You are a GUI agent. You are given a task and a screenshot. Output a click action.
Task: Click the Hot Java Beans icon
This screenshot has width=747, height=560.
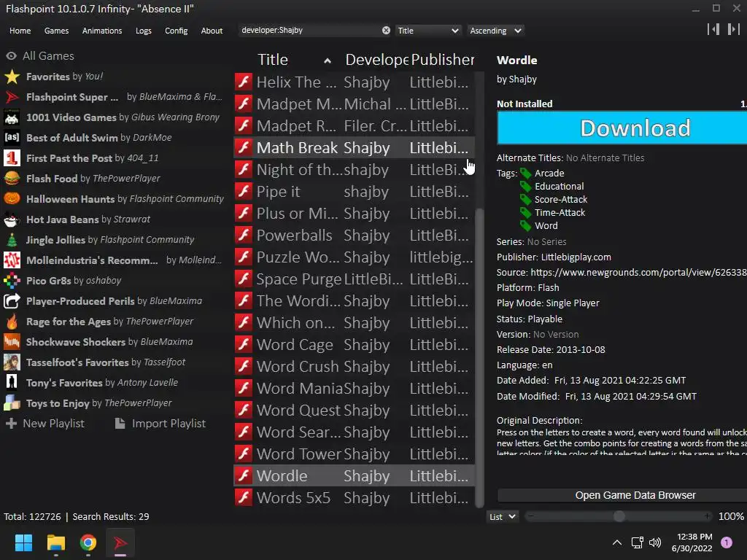pos(12,219)
